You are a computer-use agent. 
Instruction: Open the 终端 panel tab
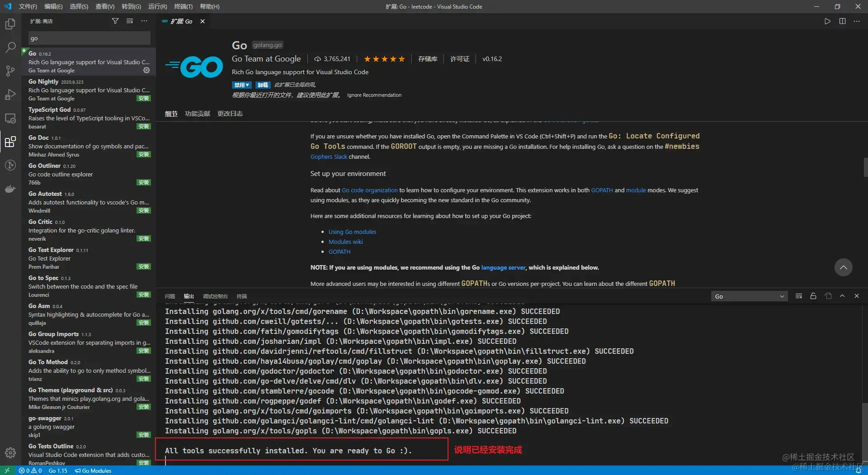point(242,296)
